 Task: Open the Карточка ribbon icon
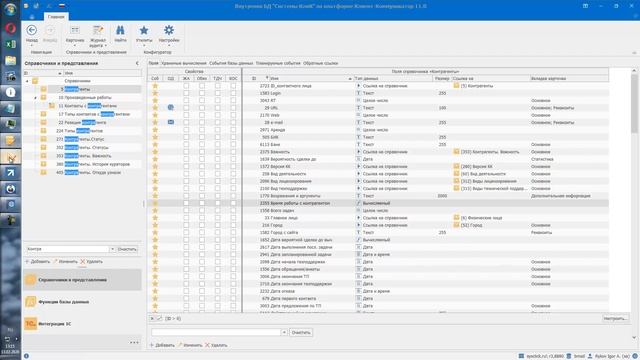coord(75,30)
